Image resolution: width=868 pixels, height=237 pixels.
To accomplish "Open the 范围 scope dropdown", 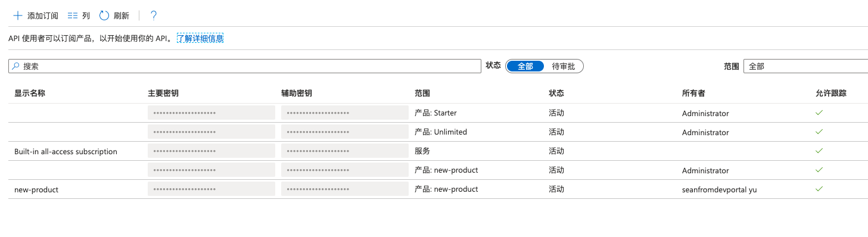I will pyautogui.click(x=805, y=66).
